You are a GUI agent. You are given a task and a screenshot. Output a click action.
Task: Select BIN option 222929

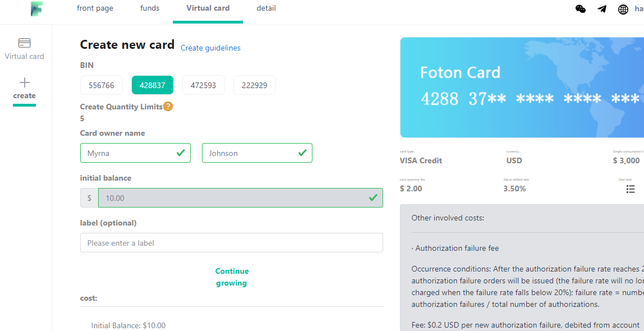(254, 85)
